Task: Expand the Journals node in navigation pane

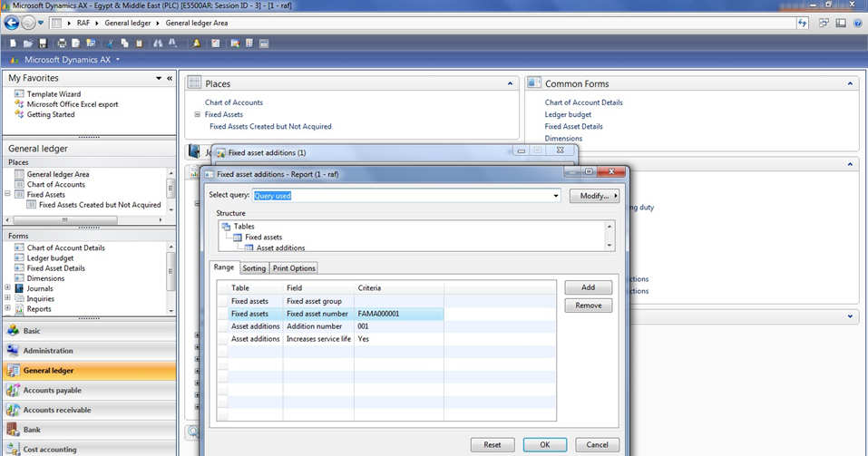Action: pyautogui.click(x=8, y=288)
